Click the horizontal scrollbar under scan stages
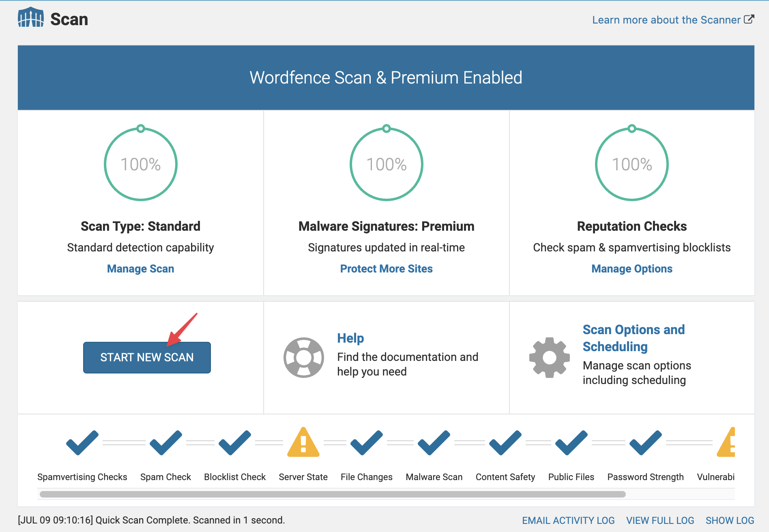The width and height of the screenshot is (769, 532). pyautogui.click(x=333, y=494)
